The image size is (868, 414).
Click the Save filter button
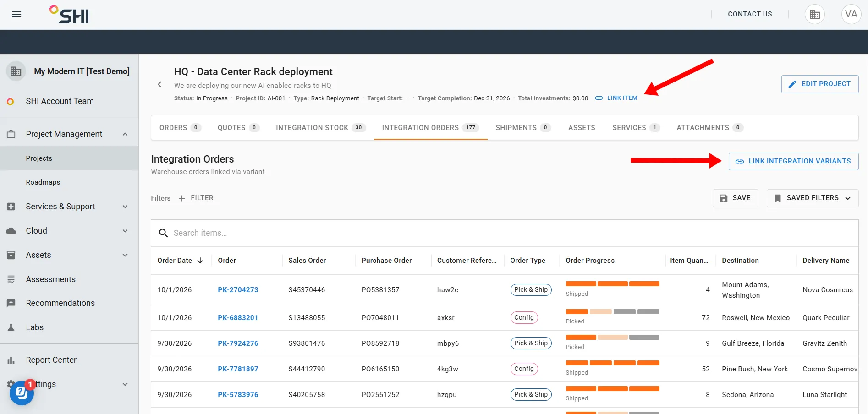(735, 198)
